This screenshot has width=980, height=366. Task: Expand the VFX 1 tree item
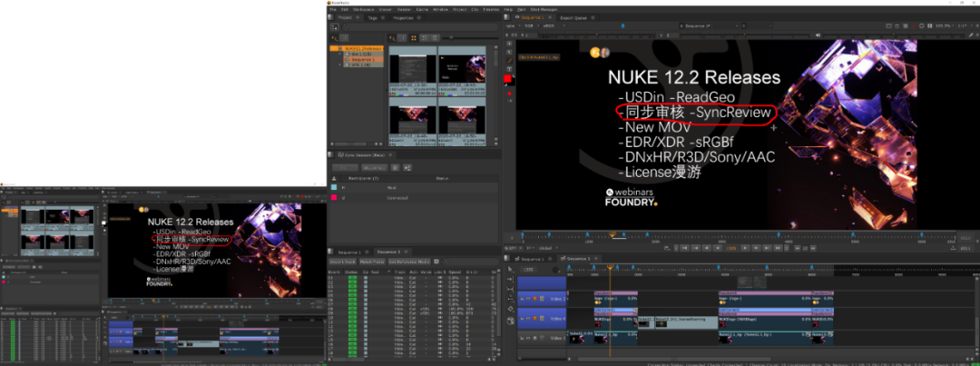tap(340, 64)
